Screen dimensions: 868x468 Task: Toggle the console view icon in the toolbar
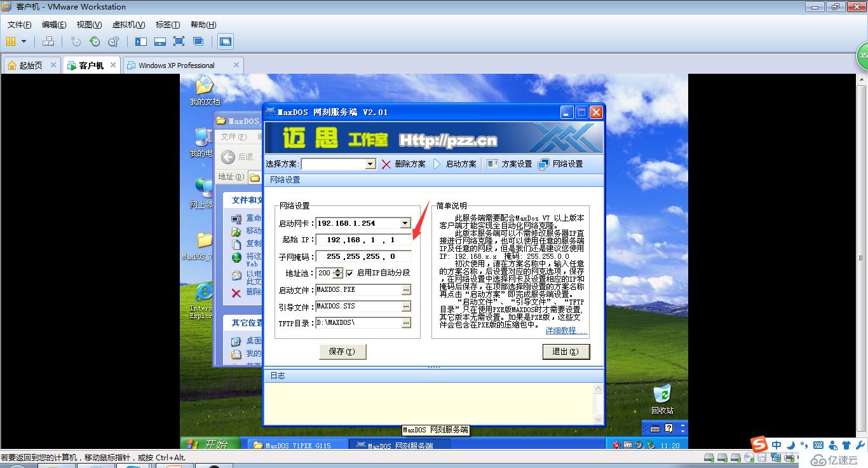225,41
